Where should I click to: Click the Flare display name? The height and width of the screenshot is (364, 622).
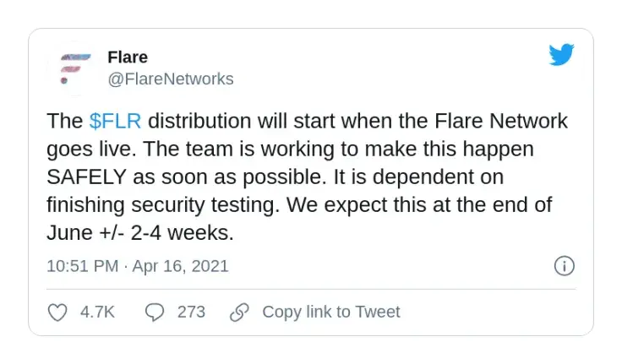click(x=128, y=57)
